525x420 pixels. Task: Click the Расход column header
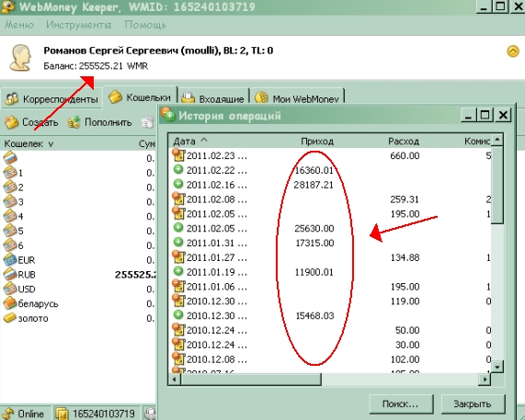click(404, 142)
